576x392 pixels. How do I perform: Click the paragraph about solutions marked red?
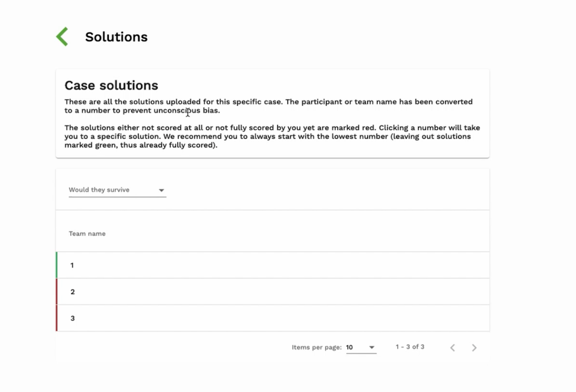272,136
